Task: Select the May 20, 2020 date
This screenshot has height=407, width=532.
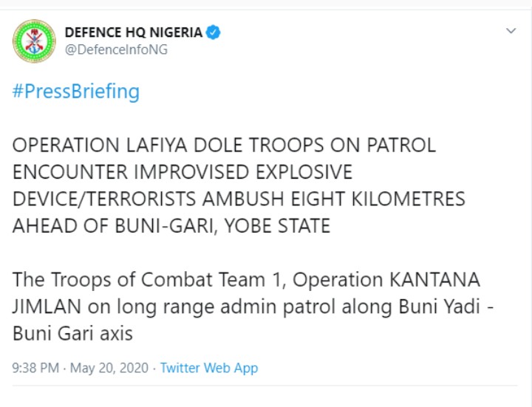Action: [109, 368]
